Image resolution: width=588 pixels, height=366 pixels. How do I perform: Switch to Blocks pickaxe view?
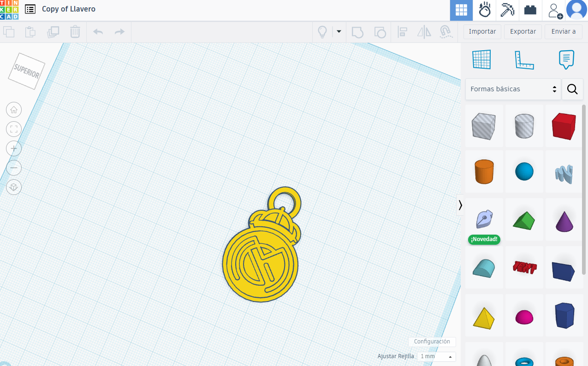click(508, 10)
